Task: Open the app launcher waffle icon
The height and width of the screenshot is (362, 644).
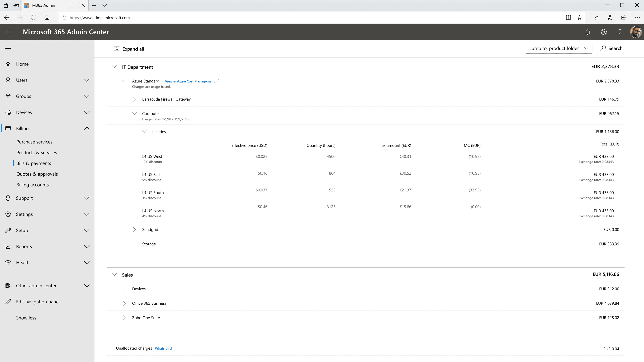Action: (x=8, y=32)
